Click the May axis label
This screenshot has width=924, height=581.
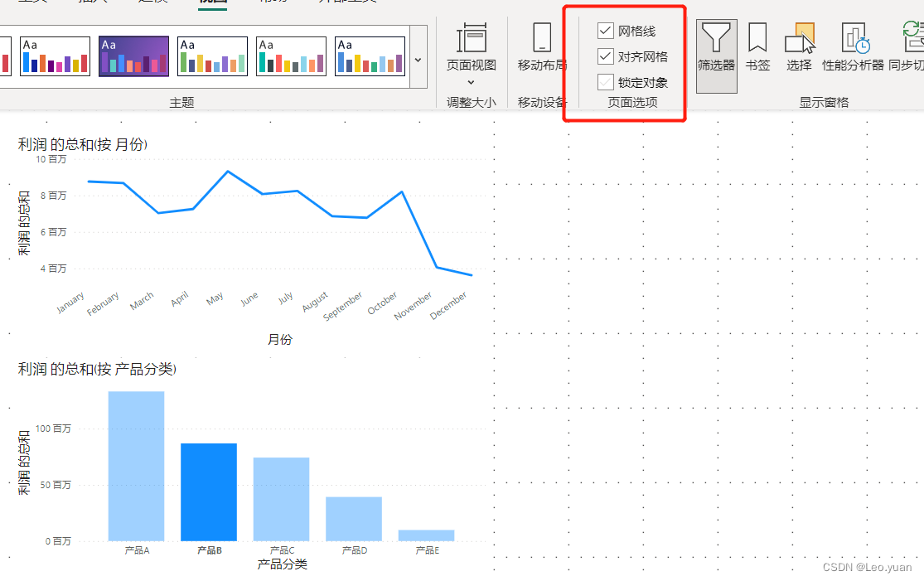215,298
